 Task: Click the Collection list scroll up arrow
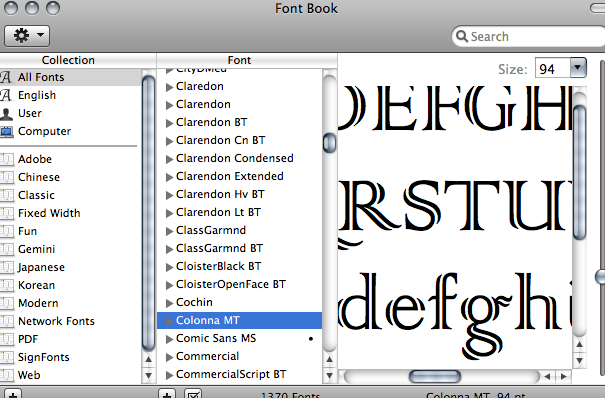pos(149,359)
